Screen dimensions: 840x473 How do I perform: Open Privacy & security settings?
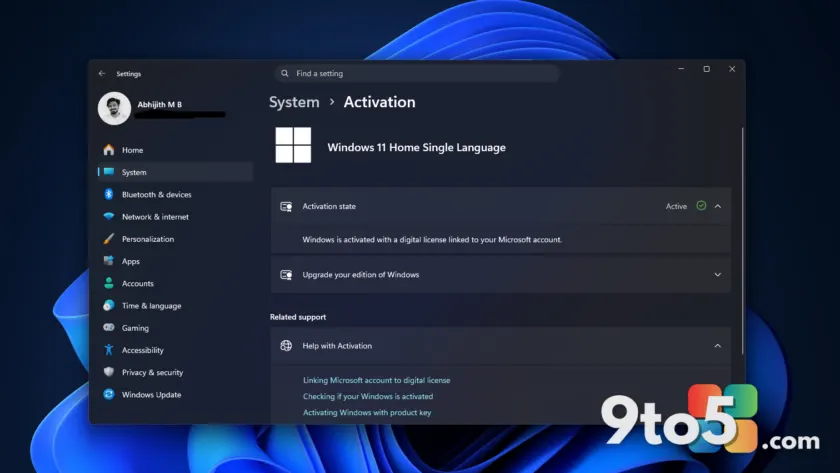pos(175,372)
